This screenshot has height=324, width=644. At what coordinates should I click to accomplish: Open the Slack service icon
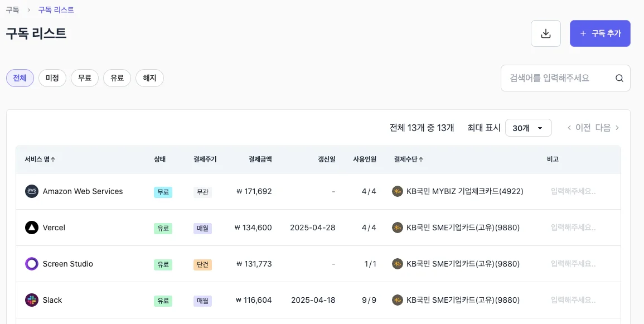(32, 300)
